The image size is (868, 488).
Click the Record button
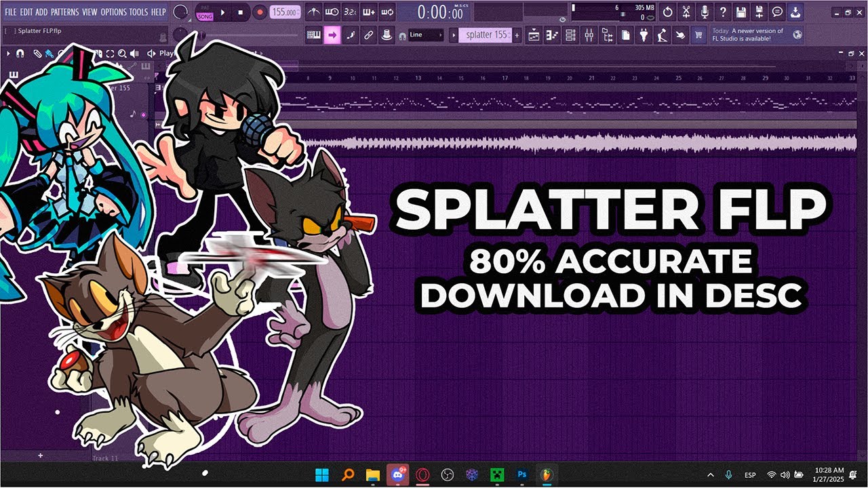pos(260,12)
